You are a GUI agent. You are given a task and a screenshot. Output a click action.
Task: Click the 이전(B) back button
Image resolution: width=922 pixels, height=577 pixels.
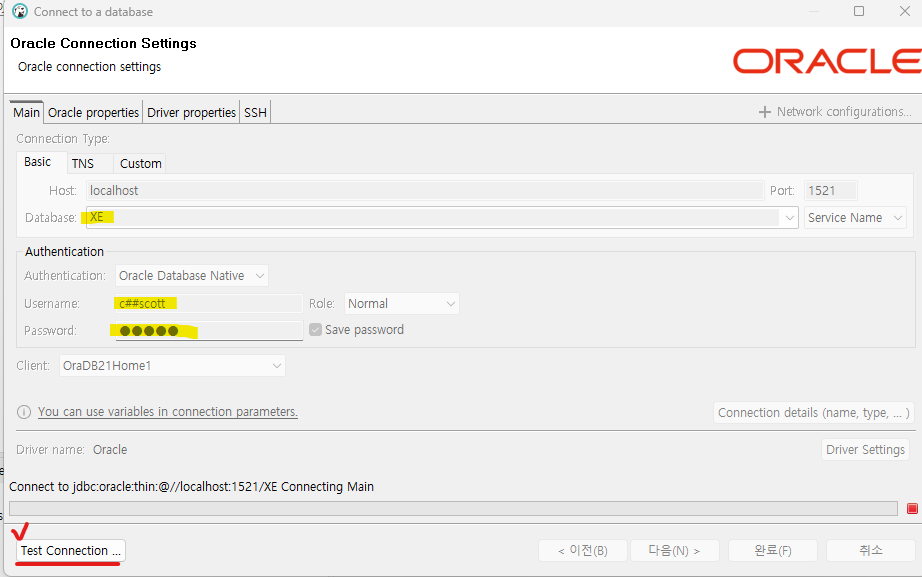pyautogui.click(x=583, y=551)
